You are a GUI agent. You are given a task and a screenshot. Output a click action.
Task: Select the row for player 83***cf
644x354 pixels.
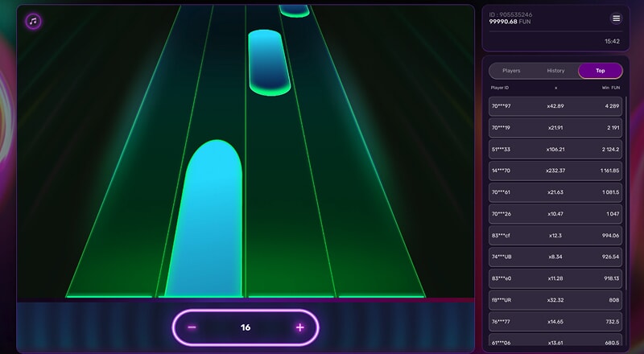coord(555,235)
